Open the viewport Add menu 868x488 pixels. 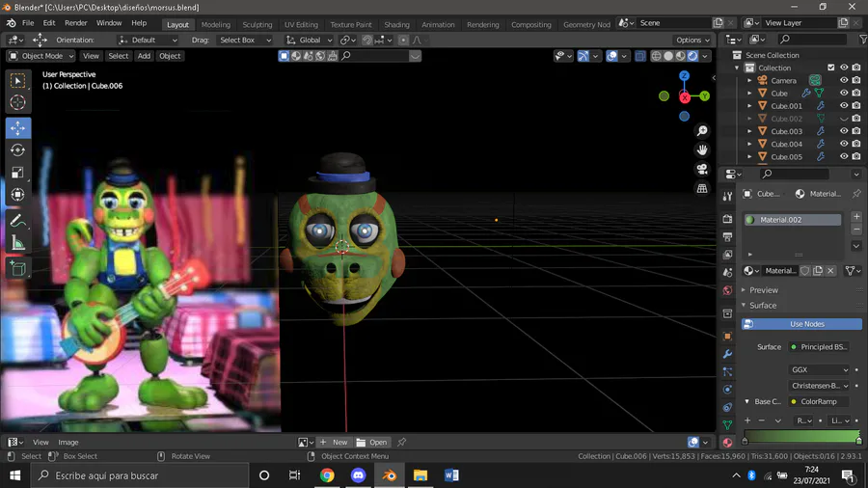(144, 56)
